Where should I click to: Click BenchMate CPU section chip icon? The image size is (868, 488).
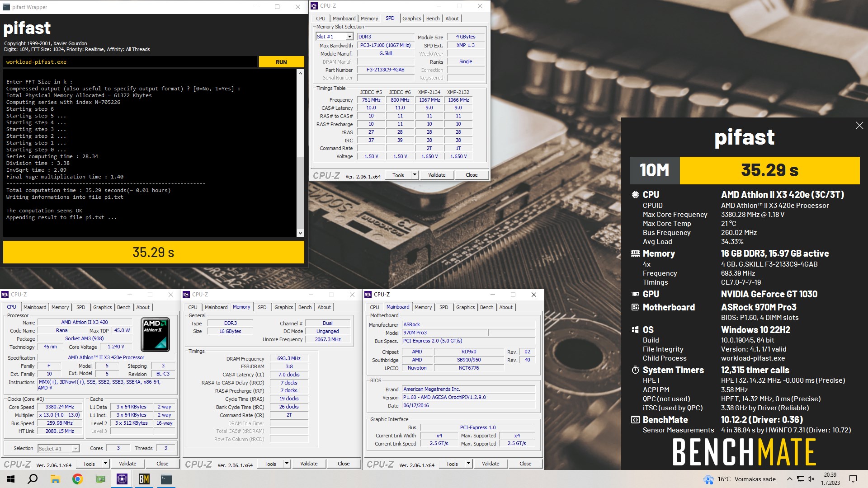pos(635,195)
